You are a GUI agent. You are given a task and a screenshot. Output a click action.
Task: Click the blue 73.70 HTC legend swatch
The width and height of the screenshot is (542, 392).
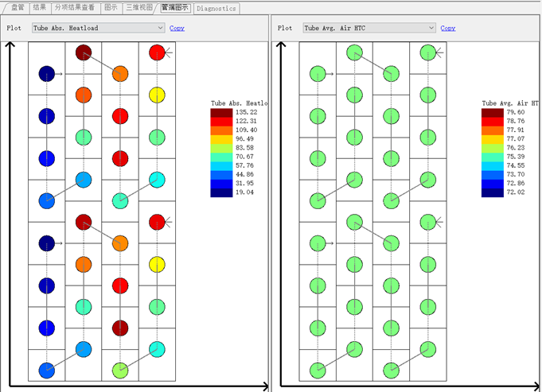point(492,175)
